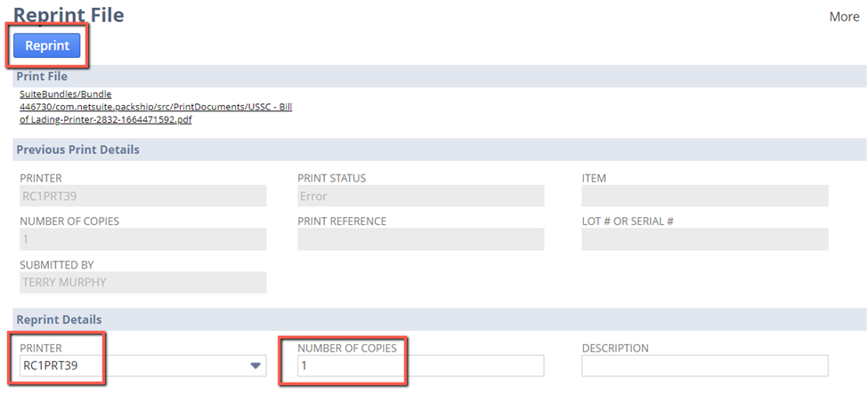
Task: Open the More menu
Action: tap(844, 17)
